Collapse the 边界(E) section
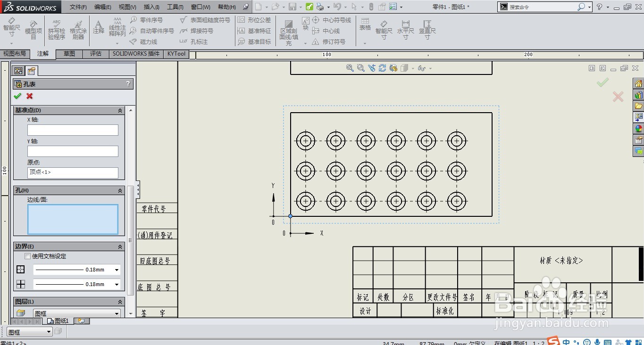Viewport: 644px width, 345px height. tap(120, 246)
